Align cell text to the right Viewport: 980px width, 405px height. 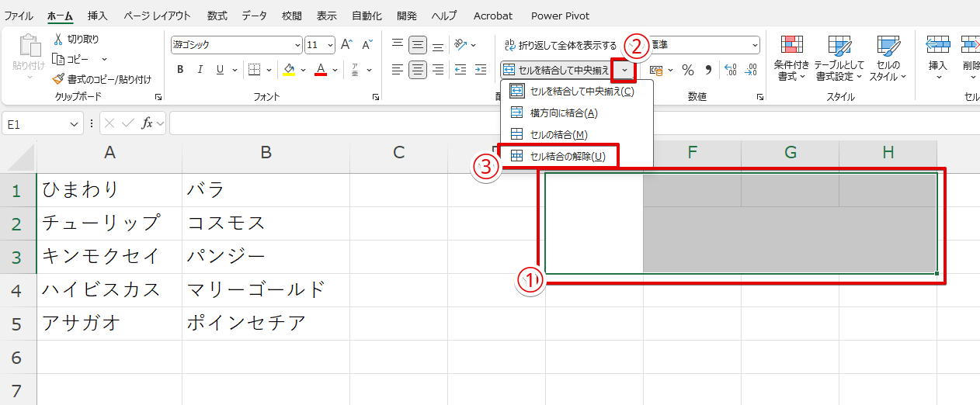438,70
